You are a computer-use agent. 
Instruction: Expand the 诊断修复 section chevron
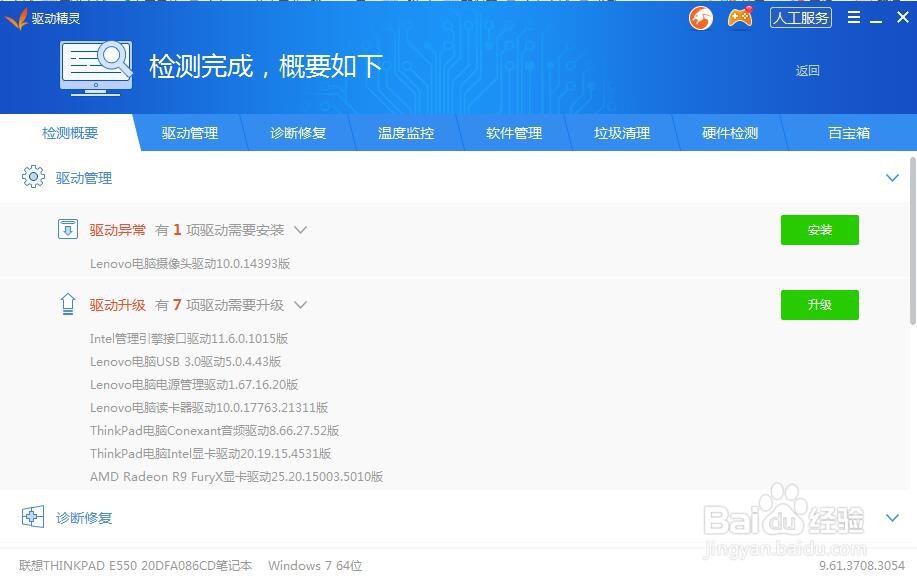(x=892, y=518)
